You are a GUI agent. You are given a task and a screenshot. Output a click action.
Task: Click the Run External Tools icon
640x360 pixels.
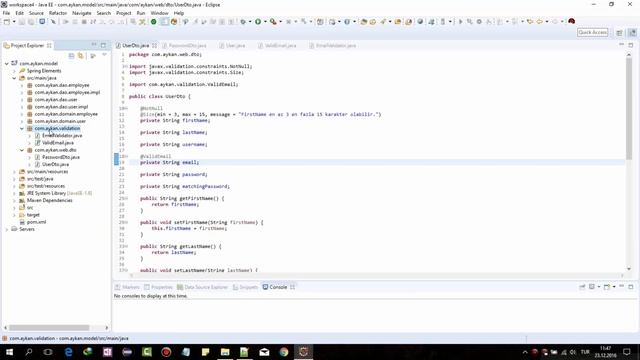pyautogui.click(x=273, y=22)
